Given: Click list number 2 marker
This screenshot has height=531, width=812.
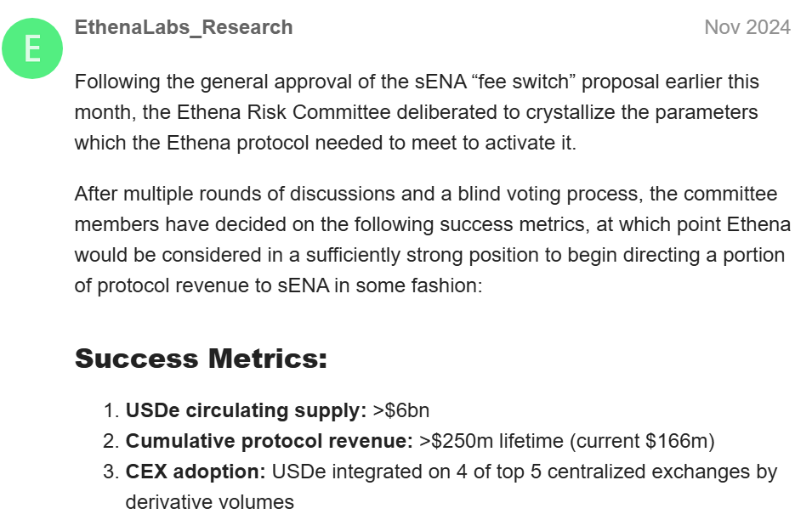Looking at the screenshot, I should coord(111,441).
